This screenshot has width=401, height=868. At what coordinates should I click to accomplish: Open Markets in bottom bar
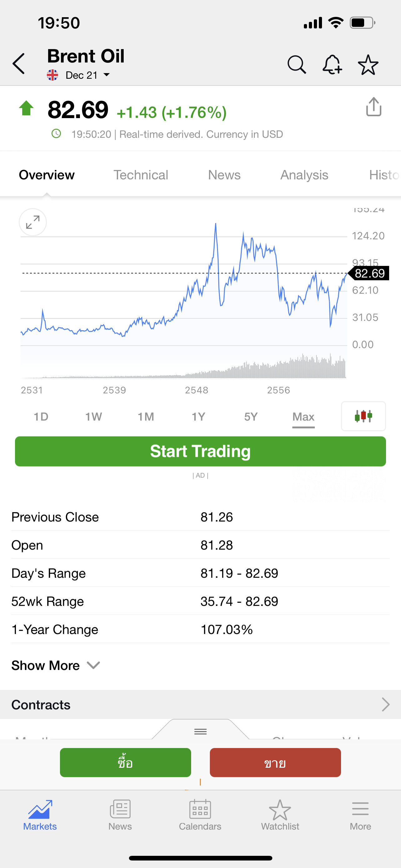[40, 816]
